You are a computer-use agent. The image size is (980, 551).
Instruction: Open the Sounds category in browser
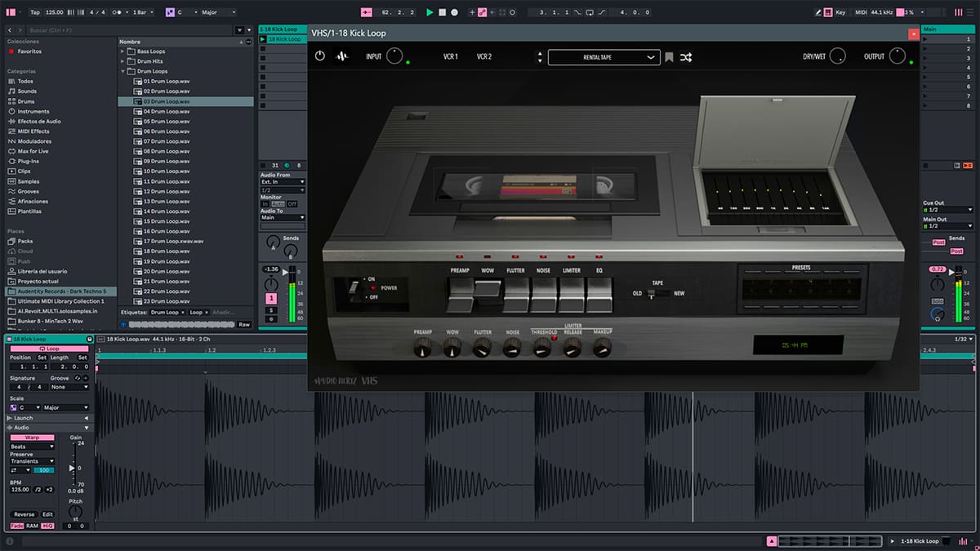pyautogui.click(x=27, y=91)
